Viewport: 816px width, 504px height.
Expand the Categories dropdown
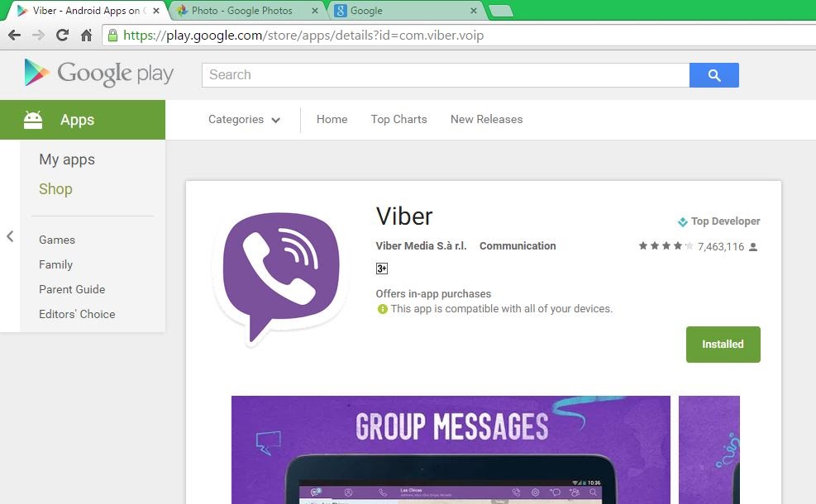(x=244, y=120)
